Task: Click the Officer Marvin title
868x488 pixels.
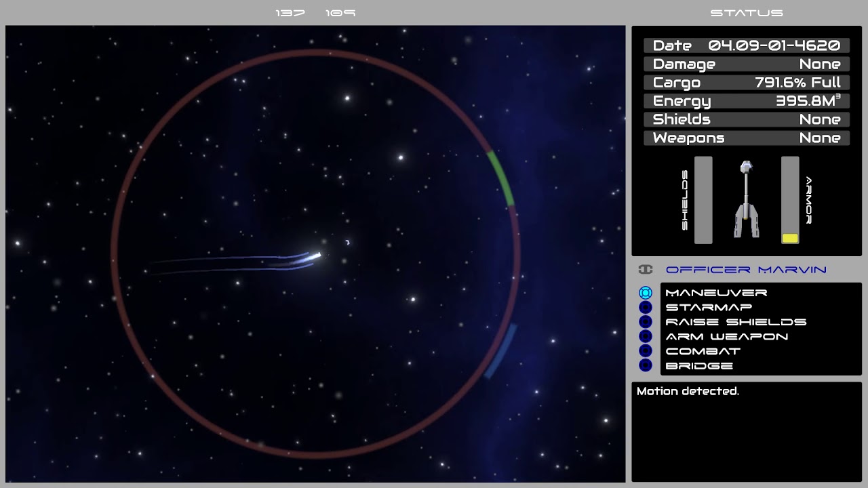Action: pyautogui.click(x=746, y=270)
